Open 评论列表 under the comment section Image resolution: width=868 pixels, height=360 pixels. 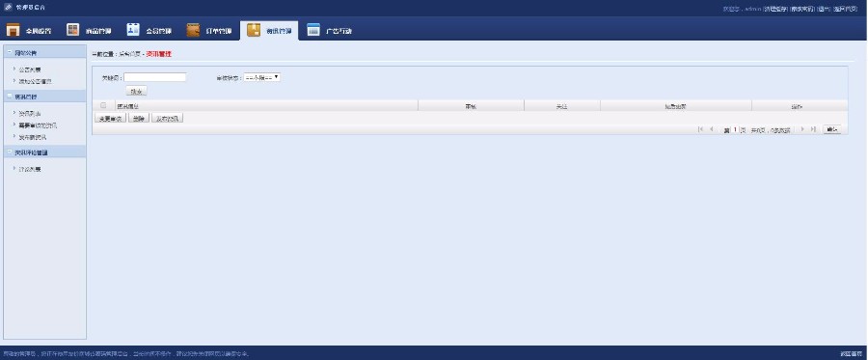pos(29,170)
